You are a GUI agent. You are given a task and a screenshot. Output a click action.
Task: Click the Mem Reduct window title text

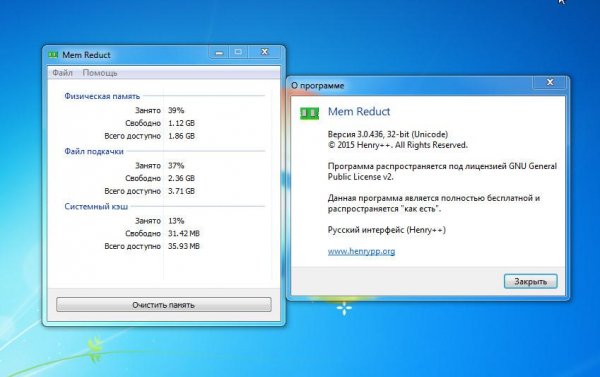tap(86, 55)
